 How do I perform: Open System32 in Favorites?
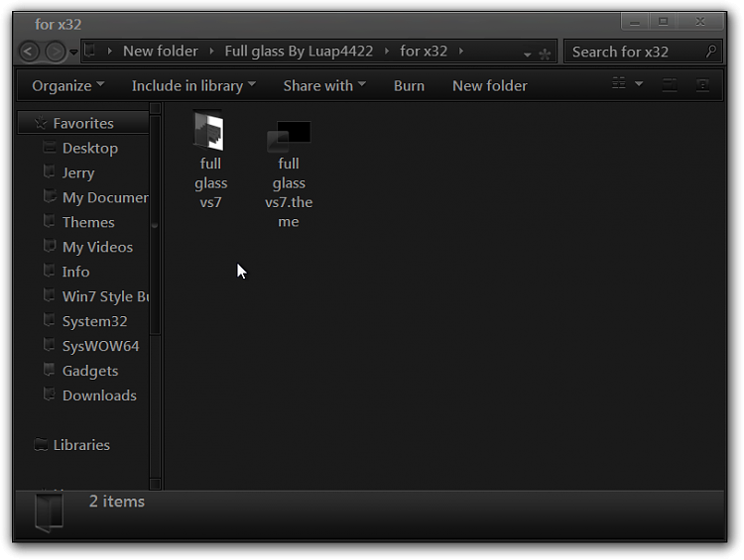click(94, 321)
